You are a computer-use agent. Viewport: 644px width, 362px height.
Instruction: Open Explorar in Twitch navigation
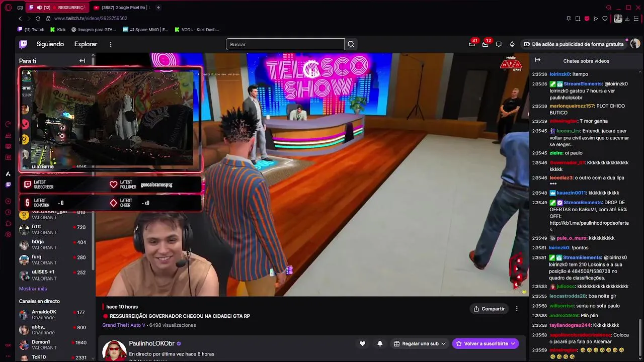[x=86, y=44]
